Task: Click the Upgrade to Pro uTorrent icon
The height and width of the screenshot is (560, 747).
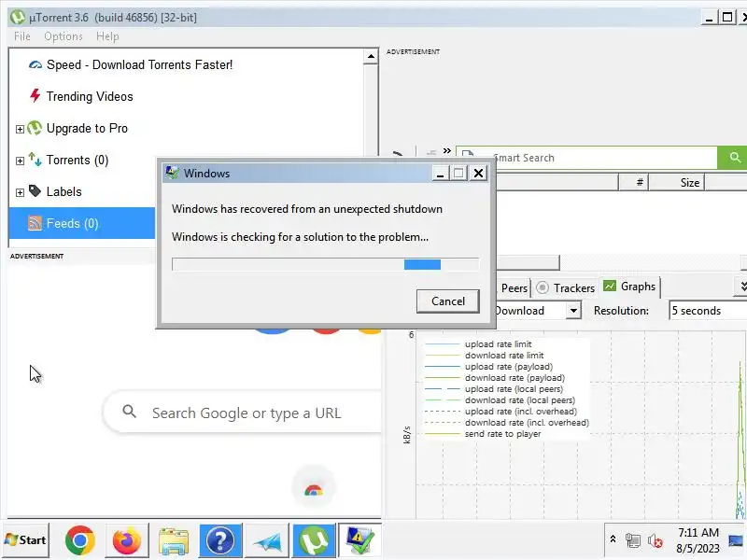Action: click(35, 128)
